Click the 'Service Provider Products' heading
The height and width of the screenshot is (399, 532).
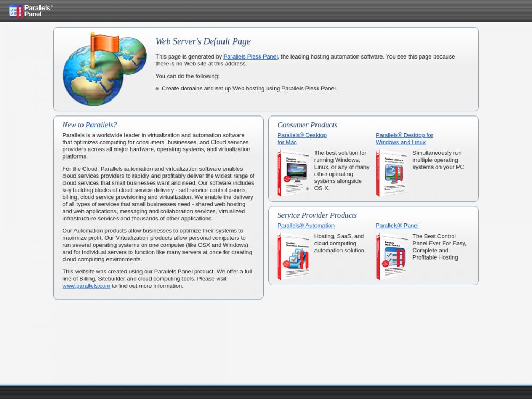[x=317, y=215]
